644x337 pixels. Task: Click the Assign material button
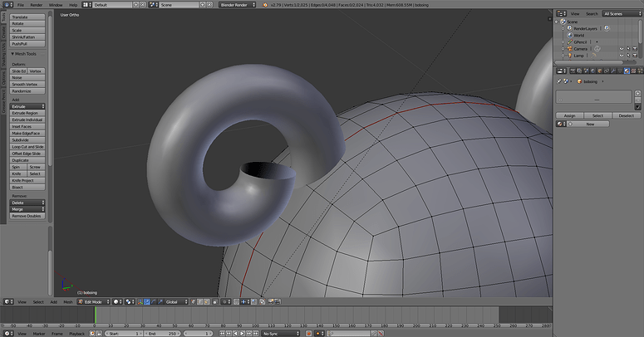click(570, 115)
